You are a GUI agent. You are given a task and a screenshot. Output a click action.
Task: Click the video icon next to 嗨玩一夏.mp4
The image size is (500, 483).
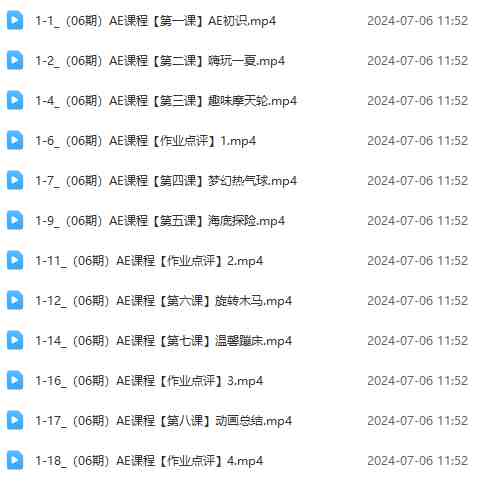click(15, 60)
